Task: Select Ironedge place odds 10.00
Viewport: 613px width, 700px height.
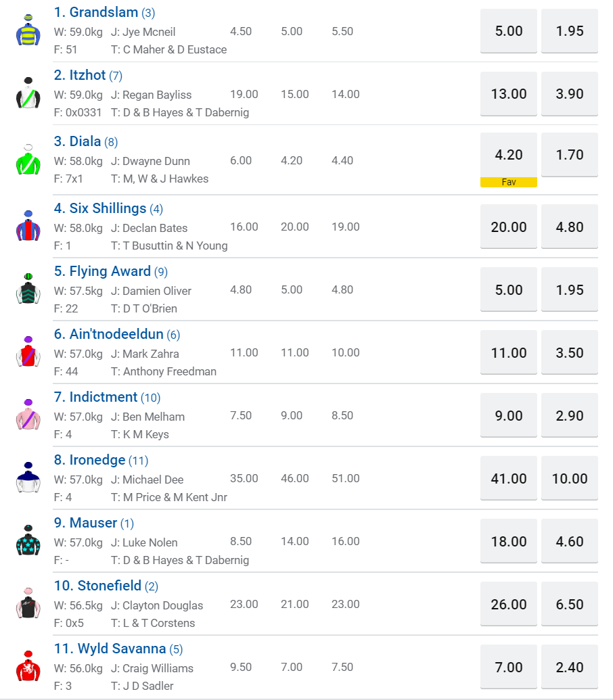Action: click(570, 478)
